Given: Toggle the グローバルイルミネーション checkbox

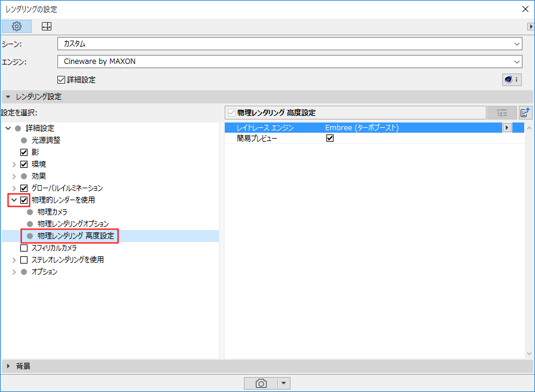Looking at the screenshot, I should tap(24, 188).
